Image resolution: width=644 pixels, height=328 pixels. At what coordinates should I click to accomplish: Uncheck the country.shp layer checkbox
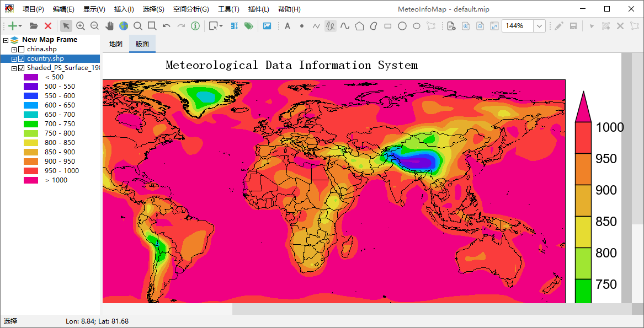click(22, 58)
